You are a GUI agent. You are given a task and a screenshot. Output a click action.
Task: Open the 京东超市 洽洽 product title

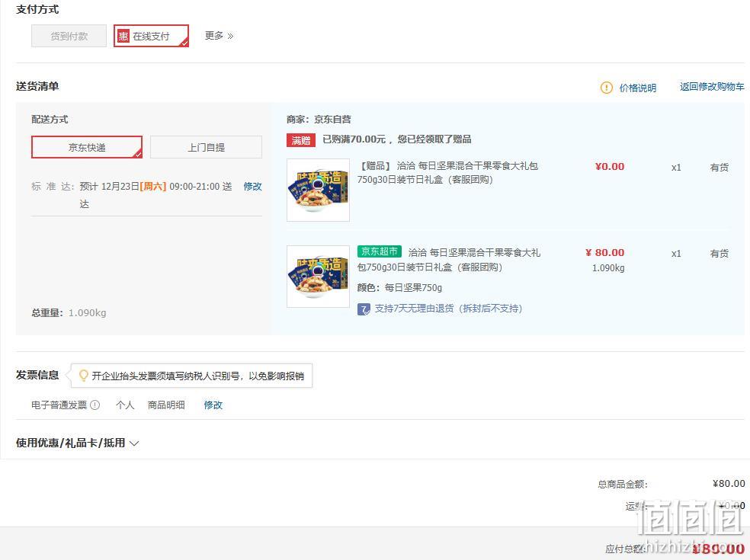[x=449, y=260]
